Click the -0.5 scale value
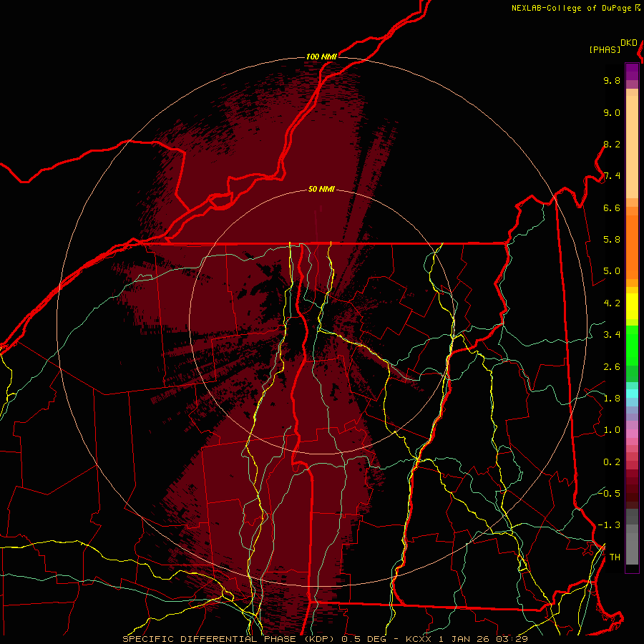This screenshot has height=644, width=644. click(609, 493)
